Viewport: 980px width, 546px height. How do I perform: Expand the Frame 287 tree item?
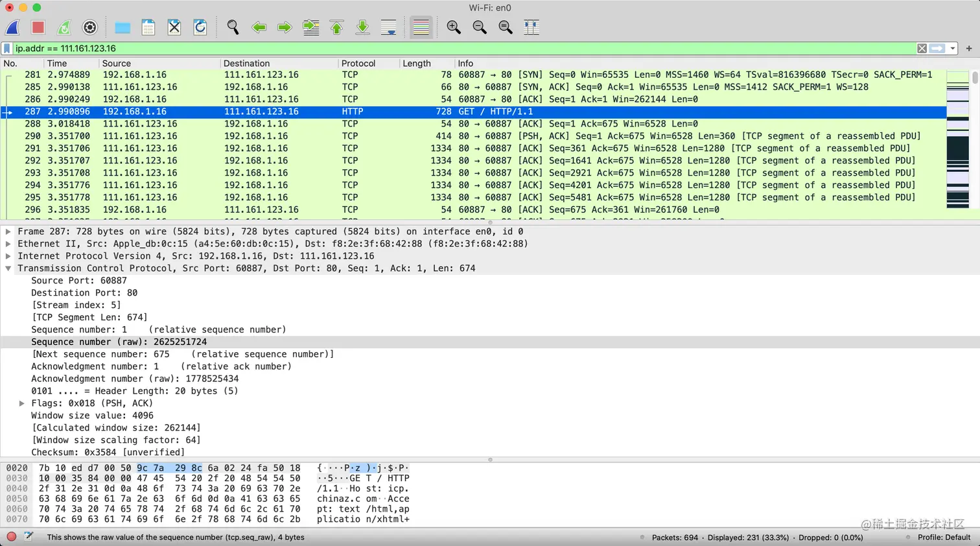8,231
